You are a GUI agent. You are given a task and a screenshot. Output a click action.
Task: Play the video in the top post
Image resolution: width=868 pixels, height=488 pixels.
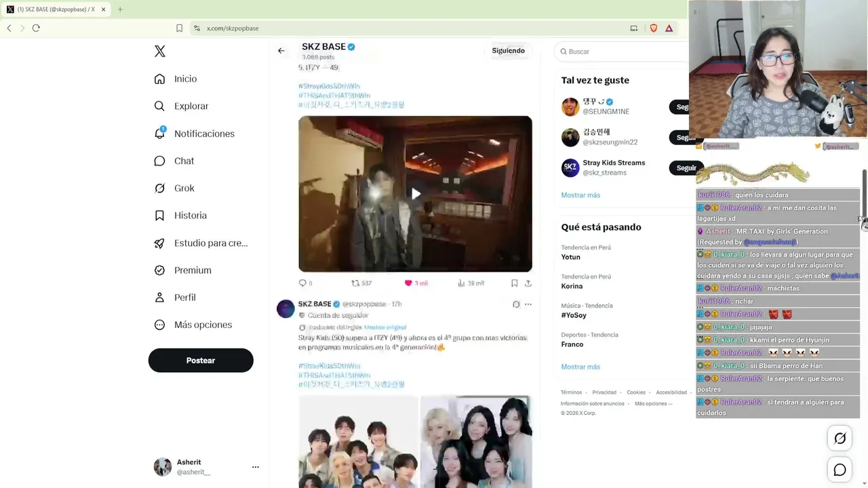click(x=416, y=194)
